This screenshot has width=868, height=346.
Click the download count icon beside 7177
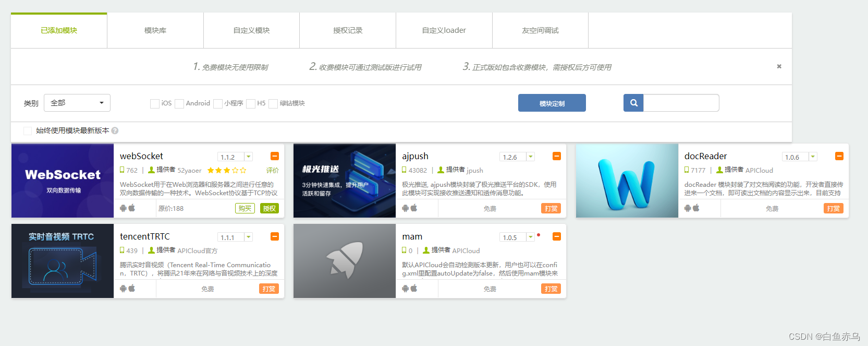click(687, 170)
